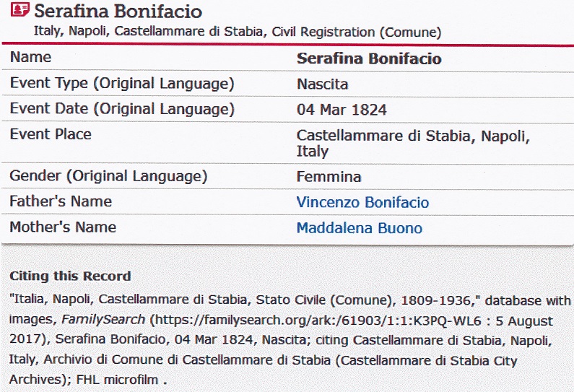Click the Citing this Record heading
Viewport: 574px width, 392px height.
click(x=70, y=276)
